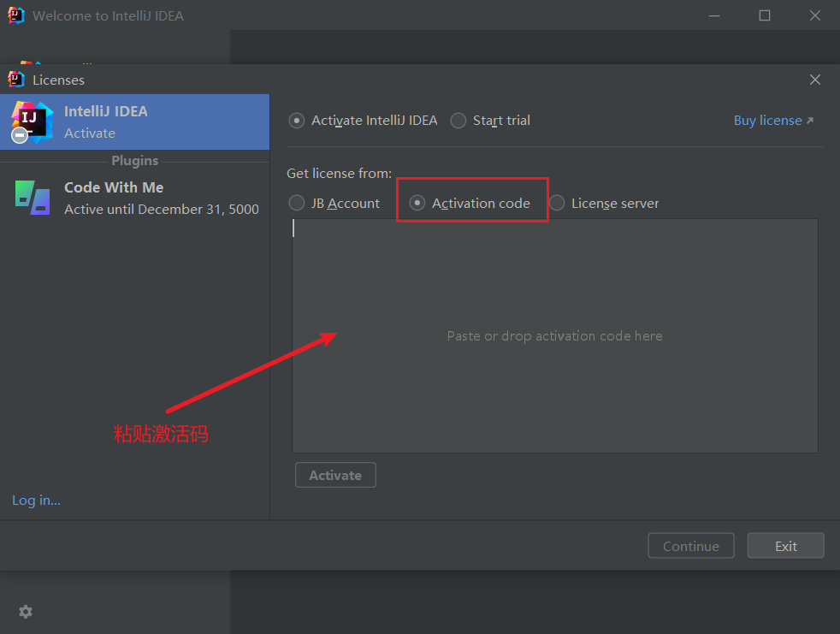Click the Welcome window IntelliJ title icon
The height and width of the screenshot is (634, 840).
click(x=16, y=15)
